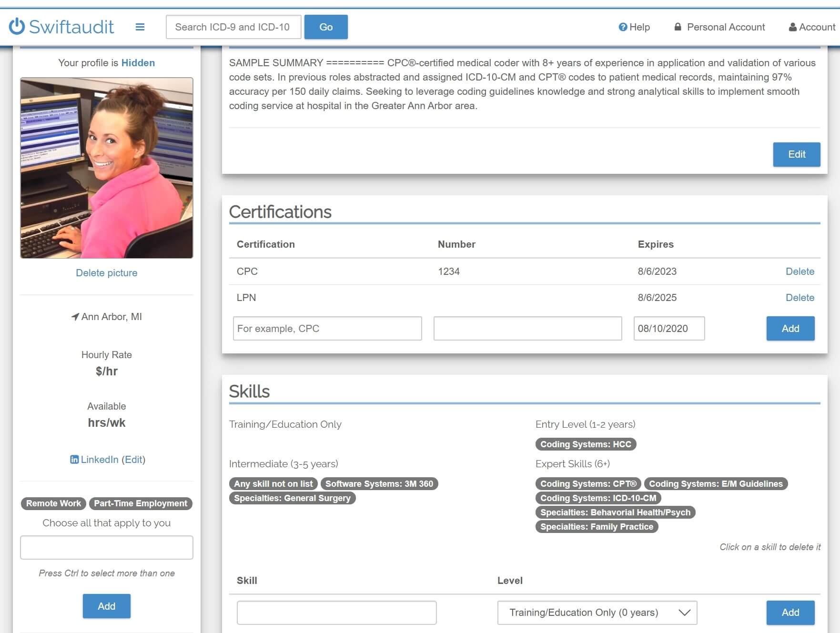
Task: Focus the certification number field
Action: 528,329
